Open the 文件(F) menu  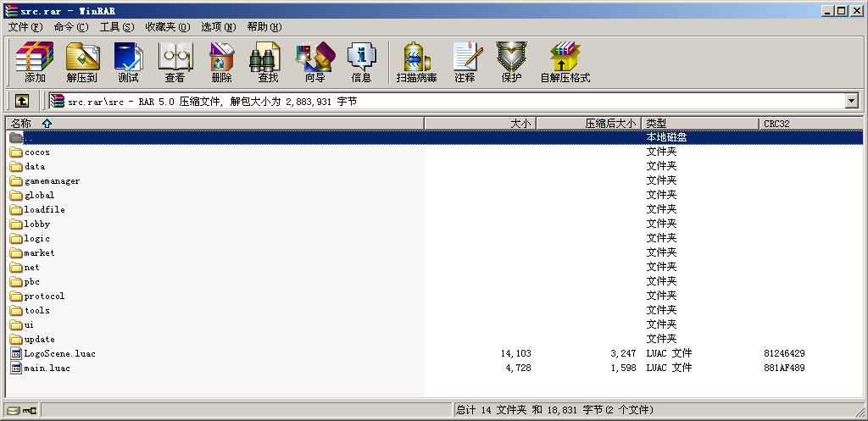[x=25, y=27]
